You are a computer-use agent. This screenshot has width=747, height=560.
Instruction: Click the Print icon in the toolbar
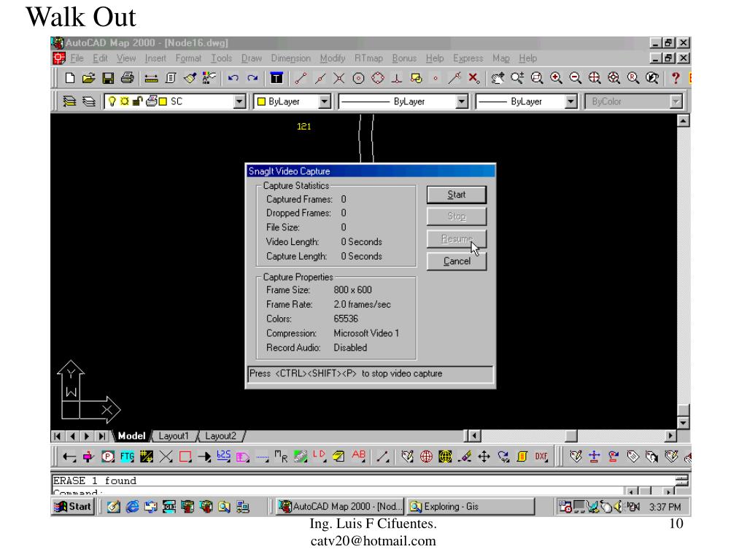(x=127, y=78)
